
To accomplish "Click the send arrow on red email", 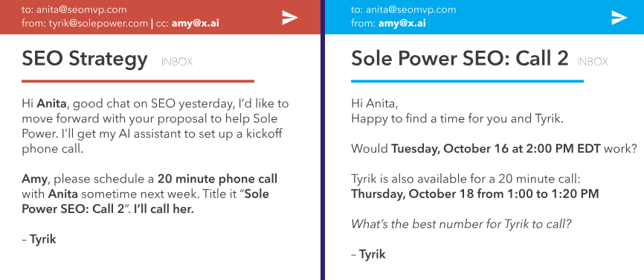I will click(x=289, y=17).
